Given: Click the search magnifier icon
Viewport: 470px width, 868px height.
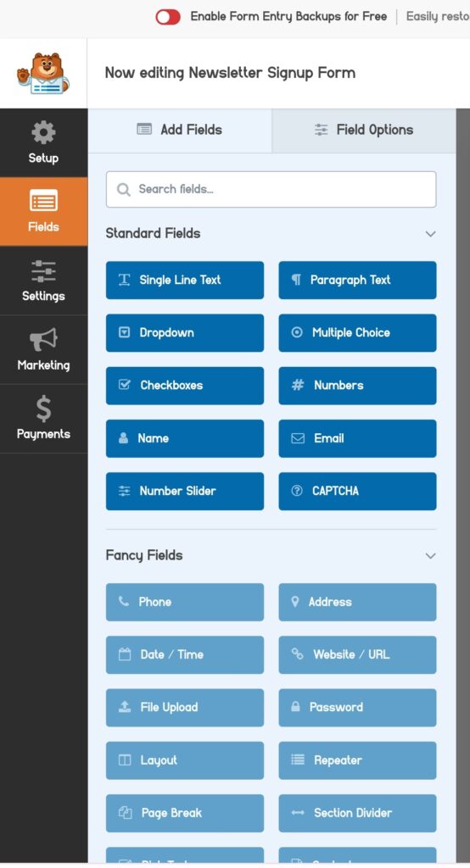Looking at the screenshot, I should pyautogui.click(x=123, y=189).
